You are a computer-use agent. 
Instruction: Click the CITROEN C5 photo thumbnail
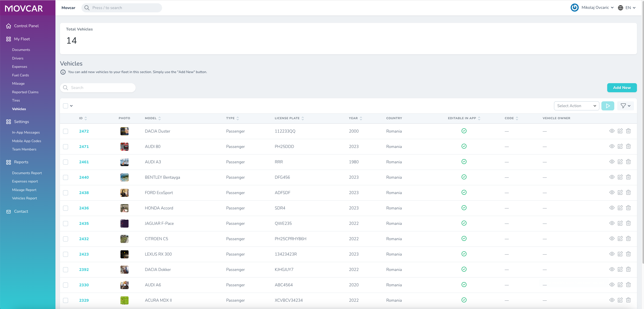coord(124,239)
